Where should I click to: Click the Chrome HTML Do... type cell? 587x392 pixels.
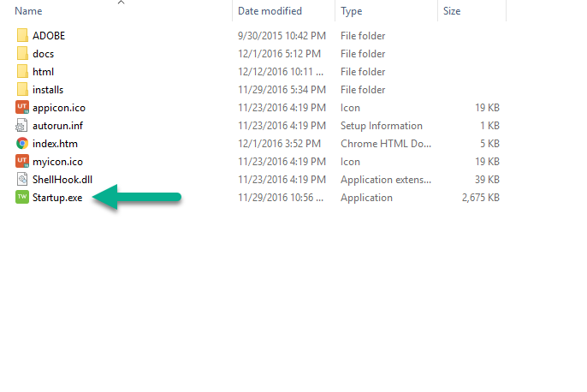[386, 144]
